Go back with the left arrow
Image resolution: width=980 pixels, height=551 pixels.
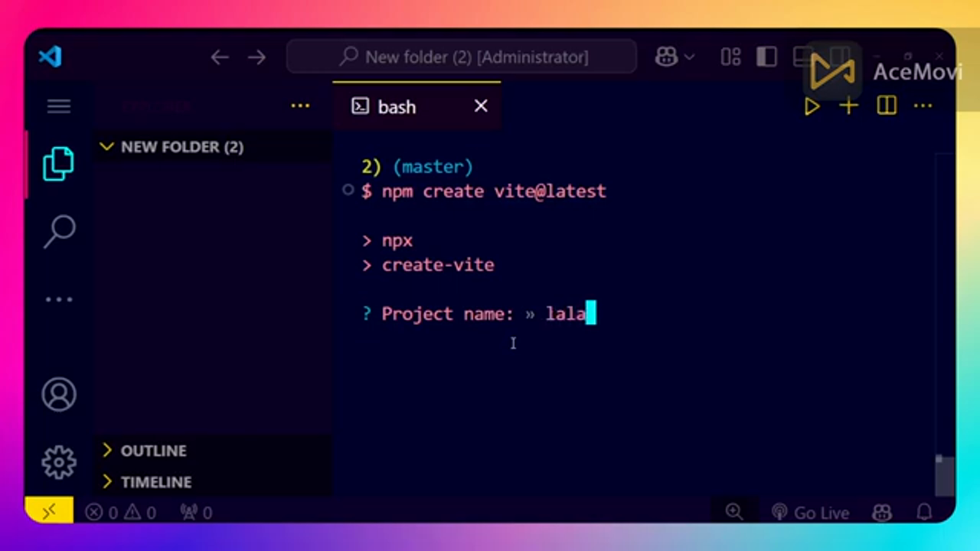(220, 57)
